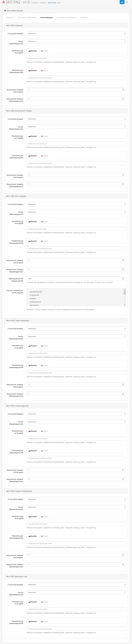Select Russian flag tab in Акционные товары category name

(33, 136)
